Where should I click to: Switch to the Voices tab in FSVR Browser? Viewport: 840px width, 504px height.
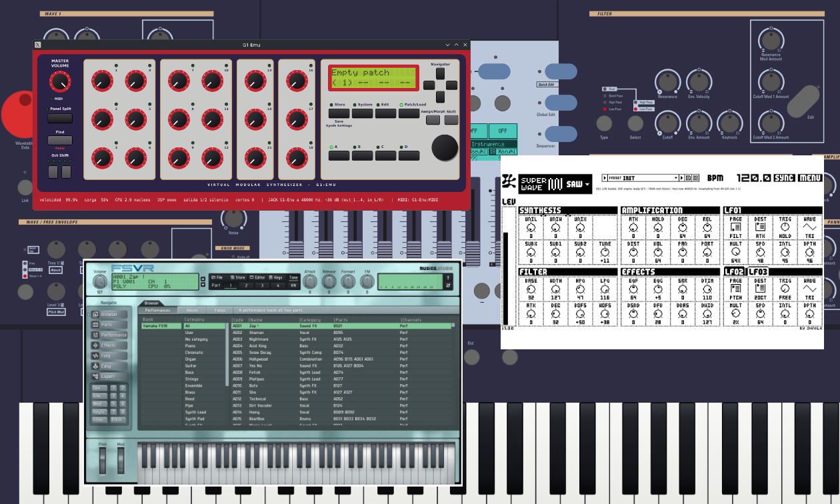coord(192,310)
